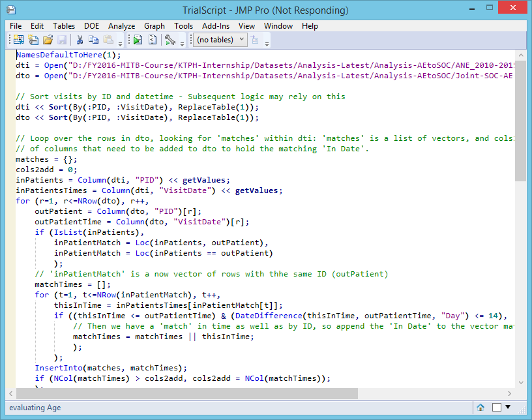532x420 pixels.
Task: Open the Edit menu
Action: coord(37,26)
